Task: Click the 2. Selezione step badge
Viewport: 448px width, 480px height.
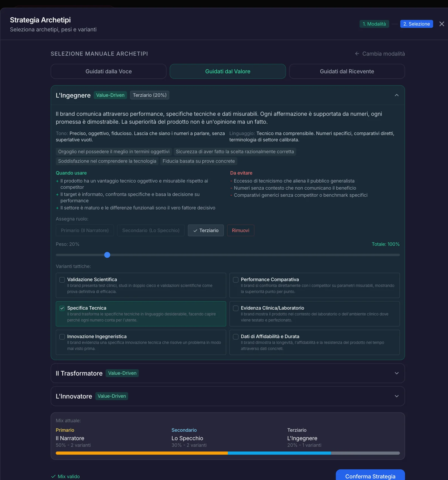Action: [x=416, y=24]
